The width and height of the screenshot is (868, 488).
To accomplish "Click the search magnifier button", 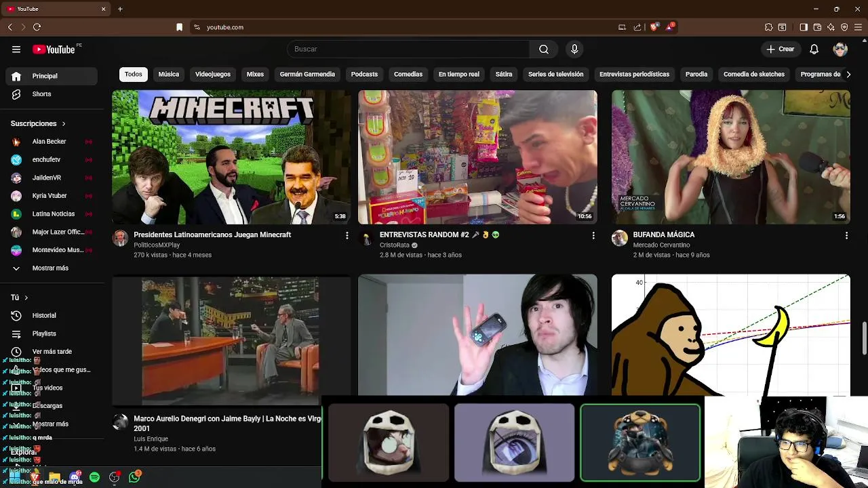I will click(x=544, y=49).
